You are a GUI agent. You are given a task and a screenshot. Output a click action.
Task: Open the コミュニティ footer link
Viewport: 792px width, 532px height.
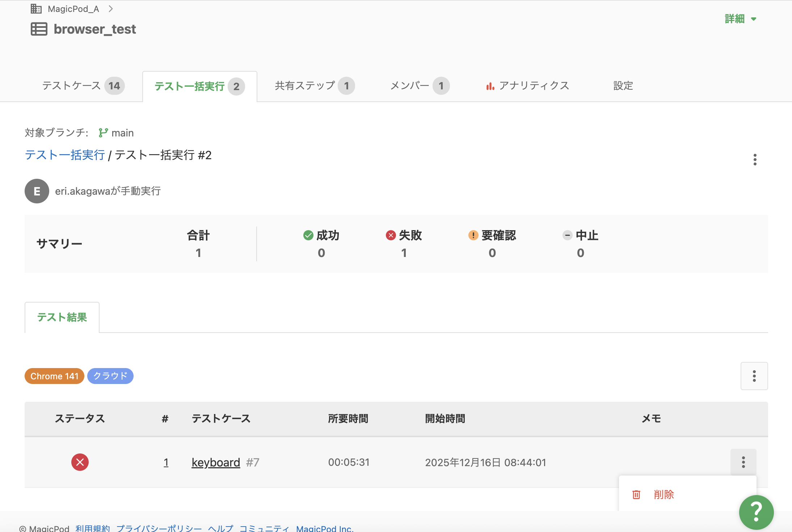(x=265, y=528)
